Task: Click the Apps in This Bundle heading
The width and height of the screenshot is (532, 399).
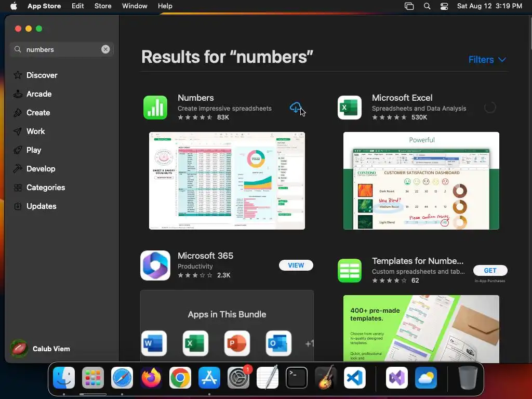Action: [x=227, y=314]
